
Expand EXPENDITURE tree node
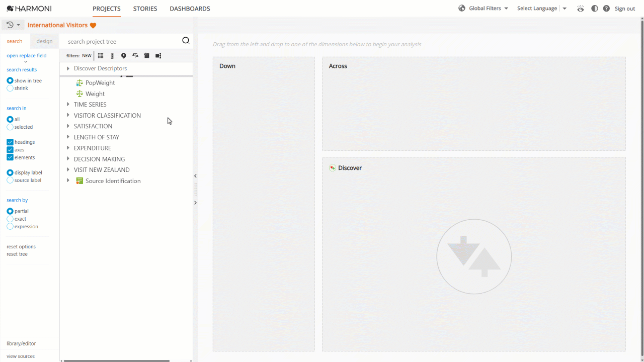coord(68,148)
